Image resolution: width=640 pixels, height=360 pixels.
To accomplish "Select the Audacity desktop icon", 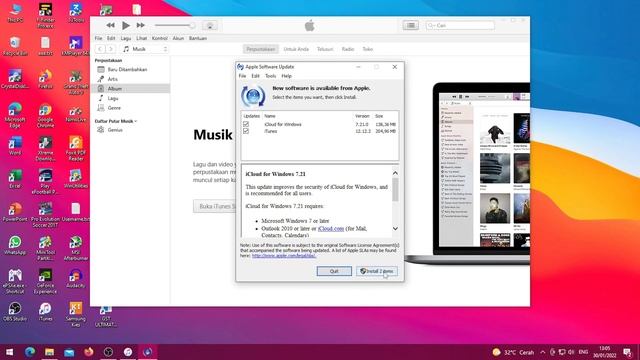I will click(76, 279).
